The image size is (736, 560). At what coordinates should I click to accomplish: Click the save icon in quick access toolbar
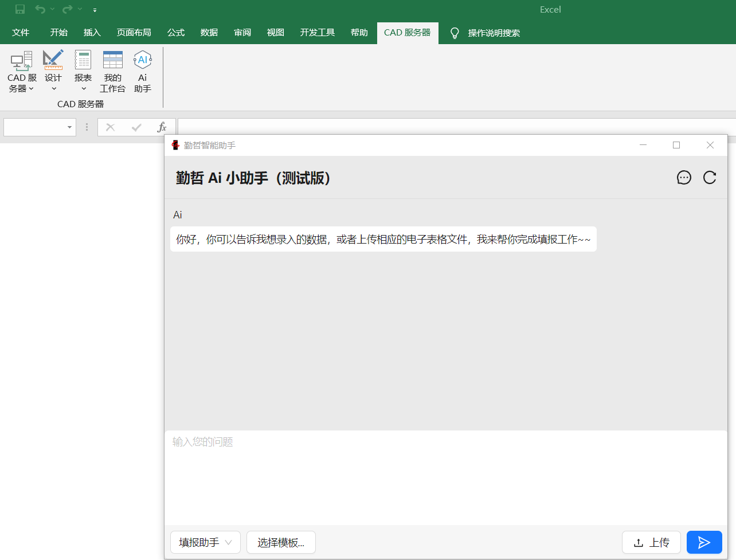click(20, 9)
